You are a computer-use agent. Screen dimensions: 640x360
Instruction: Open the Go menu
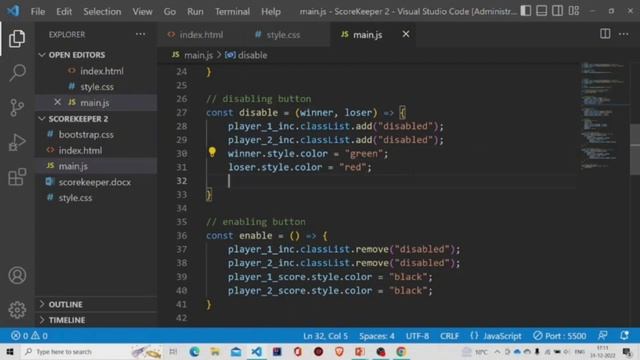pyautogui.click(x=169, y=11)
